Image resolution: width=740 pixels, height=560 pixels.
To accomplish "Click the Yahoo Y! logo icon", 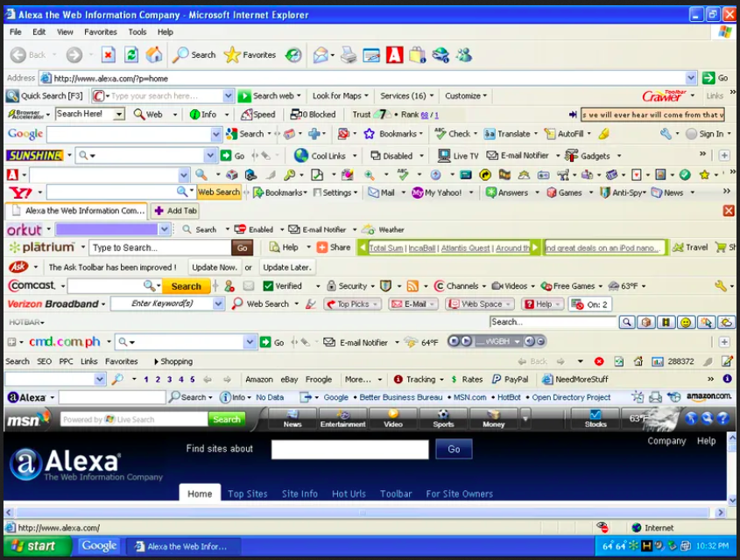I will [20, 192].
